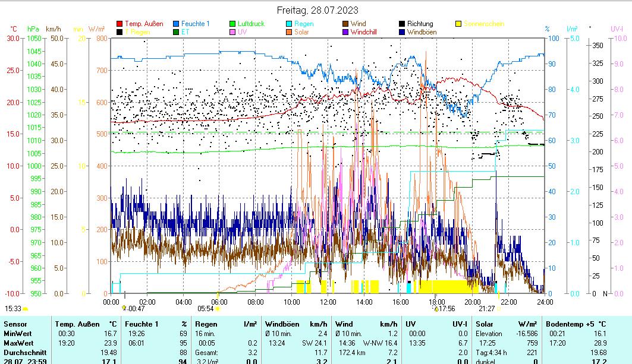Click the Bodentemp +5 °C column header

pyautogui.click(x=578, y=324)
